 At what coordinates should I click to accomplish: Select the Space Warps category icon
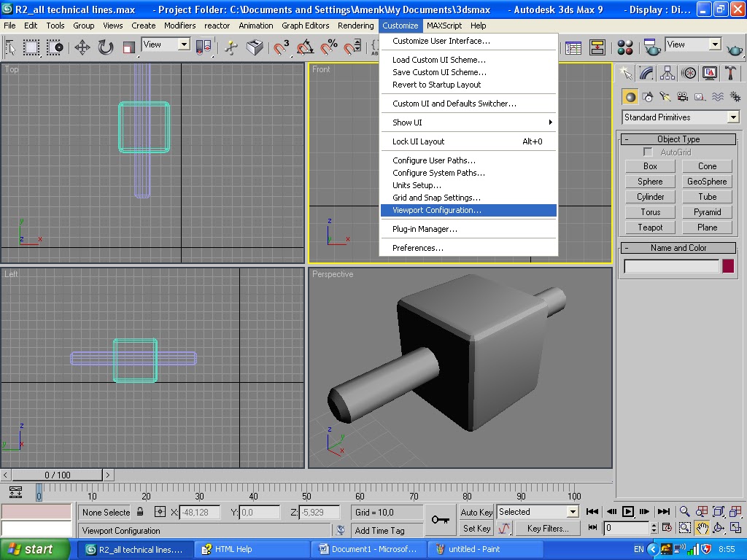pyautogui.click(x=718, y=97)
